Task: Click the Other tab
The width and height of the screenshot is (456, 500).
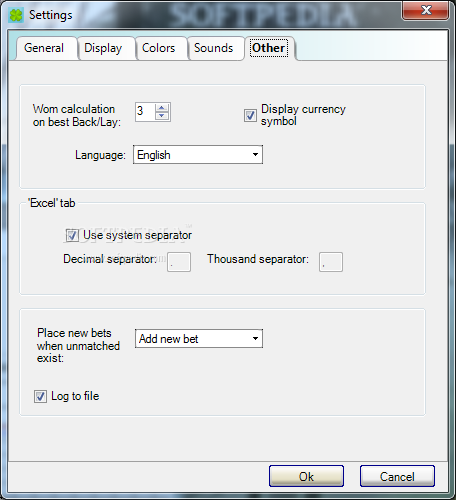Action: coord(269,48)
